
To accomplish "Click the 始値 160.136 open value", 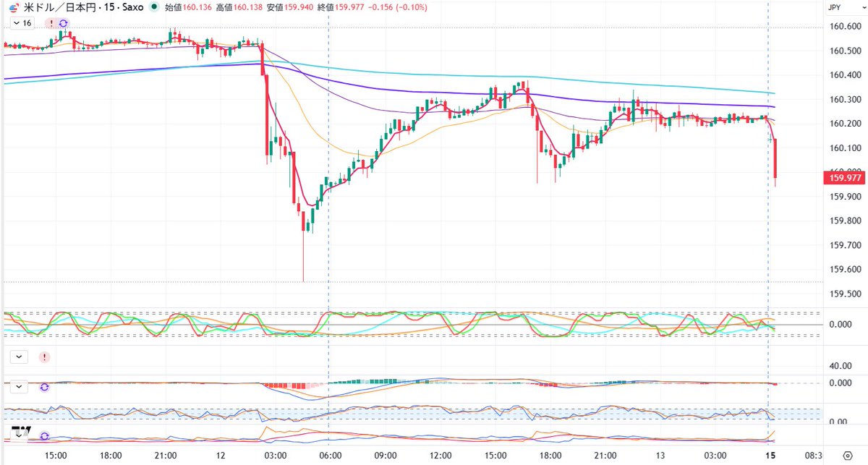I will pos(187,7).
